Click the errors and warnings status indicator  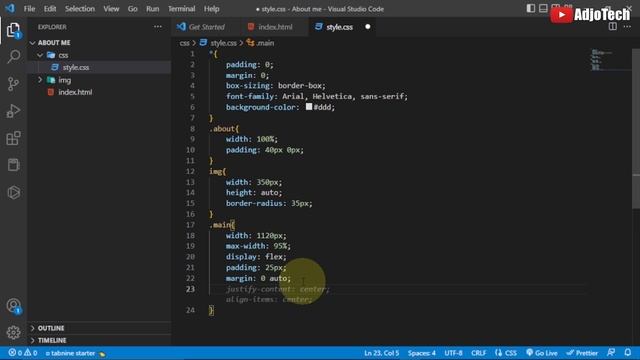[23, 353]
